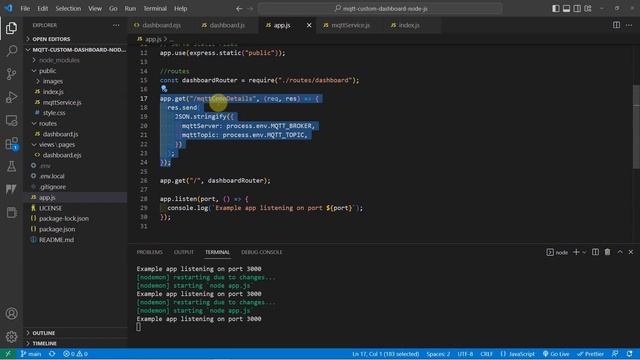Viewport: 640px width, 360px height.
Task: Close the terminal panel
Action: (x=631, y=252)
